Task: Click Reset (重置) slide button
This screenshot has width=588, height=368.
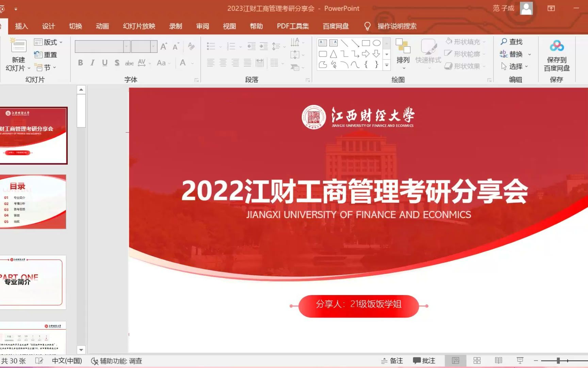Action: 46,55
